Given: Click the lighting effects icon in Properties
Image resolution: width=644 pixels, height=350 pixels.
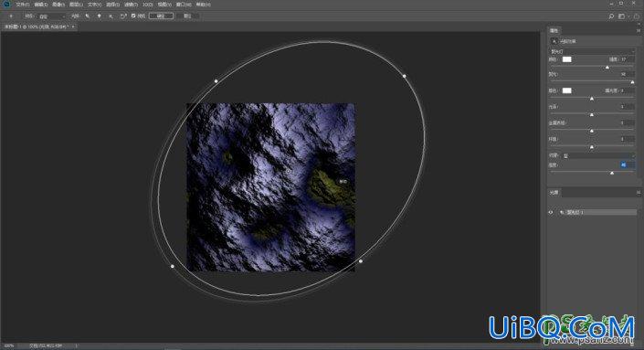Looking at the screenshot, I should [554, 41].
